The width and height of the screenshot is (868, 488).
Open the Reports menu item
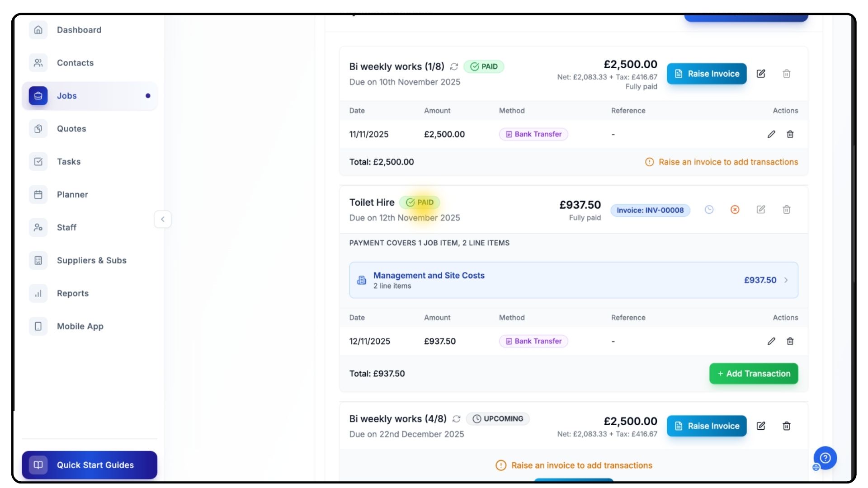(72, 293)
